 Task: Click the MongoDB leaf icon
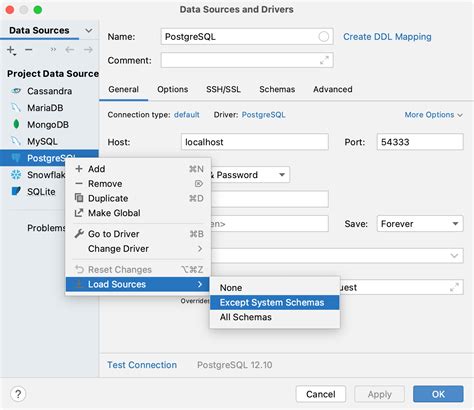coord(16,124)
